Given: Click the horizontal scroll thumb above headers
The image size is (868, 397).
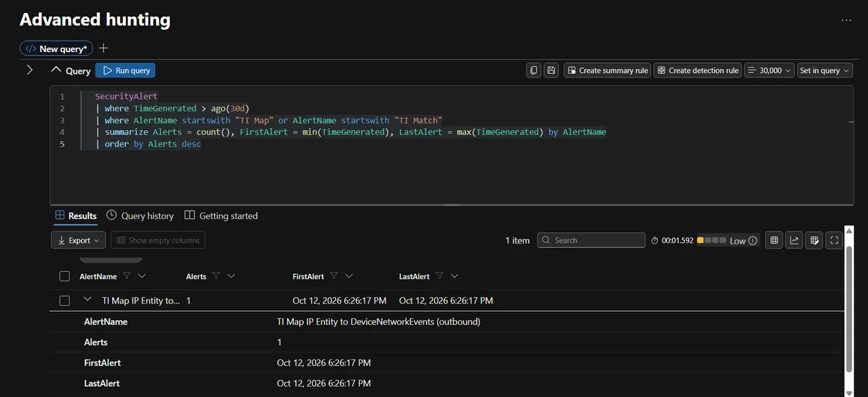Looking at the screenshot, I should click(111, 259).
